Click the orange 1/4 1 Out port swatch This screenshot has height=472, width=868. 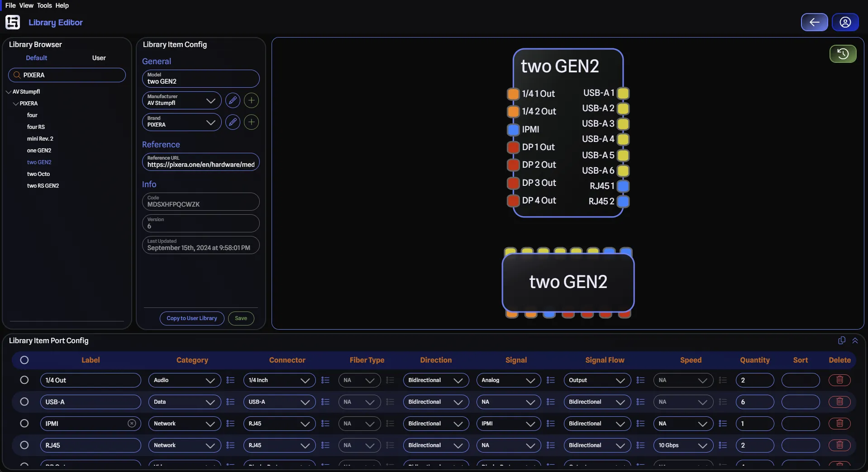(513, 94)
